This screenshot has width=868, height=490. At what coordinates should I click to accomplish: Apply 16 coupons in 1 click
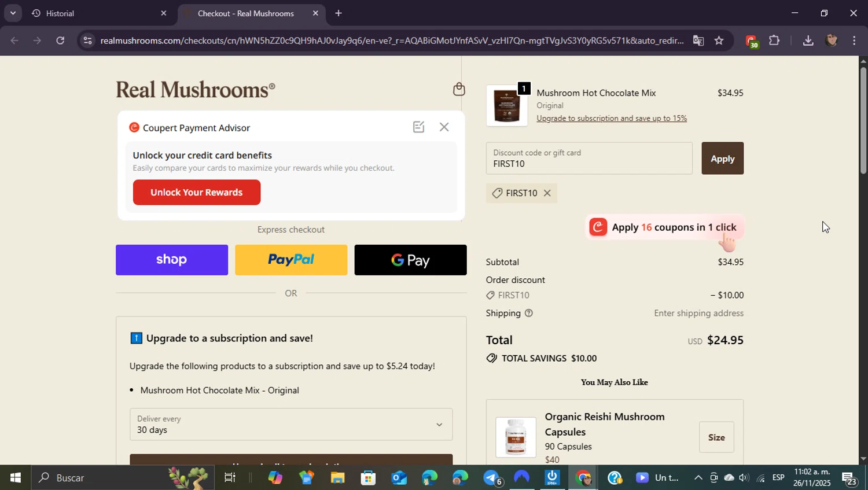[664, 227]
